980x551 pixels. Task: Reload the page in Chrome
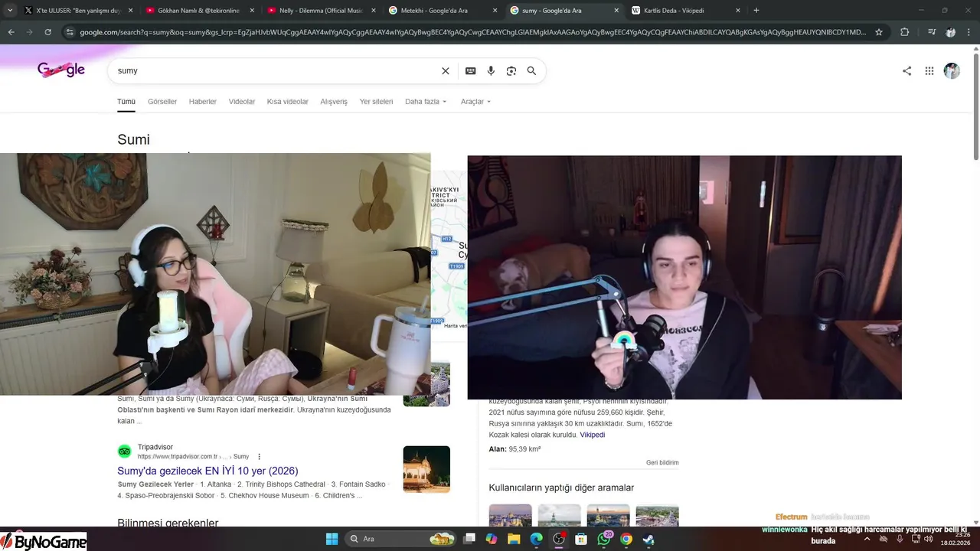pos(47,32)
